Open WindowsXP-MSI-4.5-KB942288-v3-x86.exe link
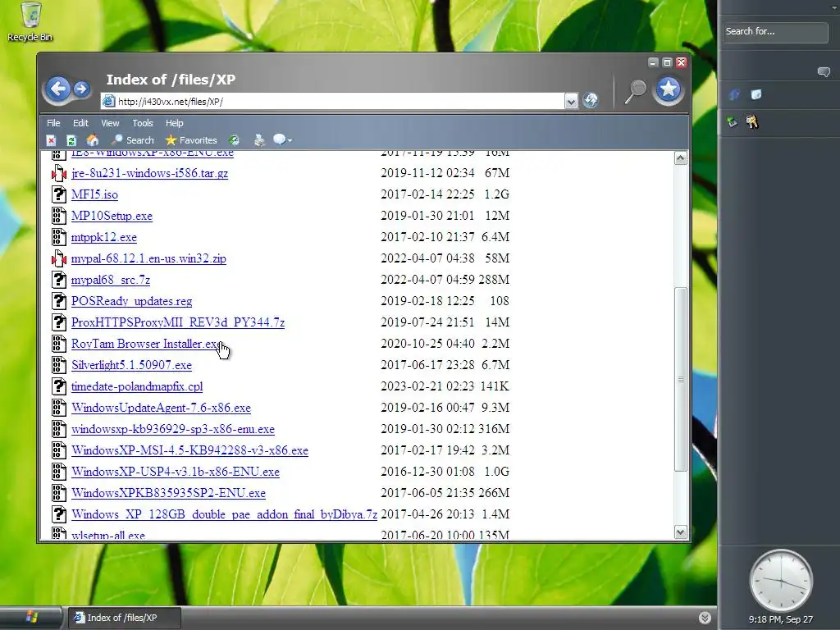The height and width of the screenshot is (630, 840). point(189,450)
